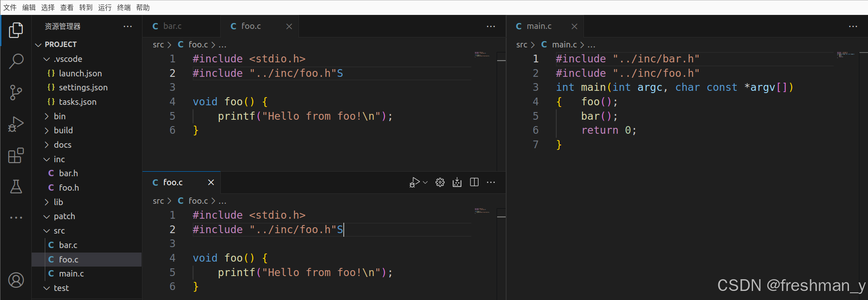Open the Explorer view in activity bar
Viewport: 868px width, 300px height.
(x=16, y=30)
